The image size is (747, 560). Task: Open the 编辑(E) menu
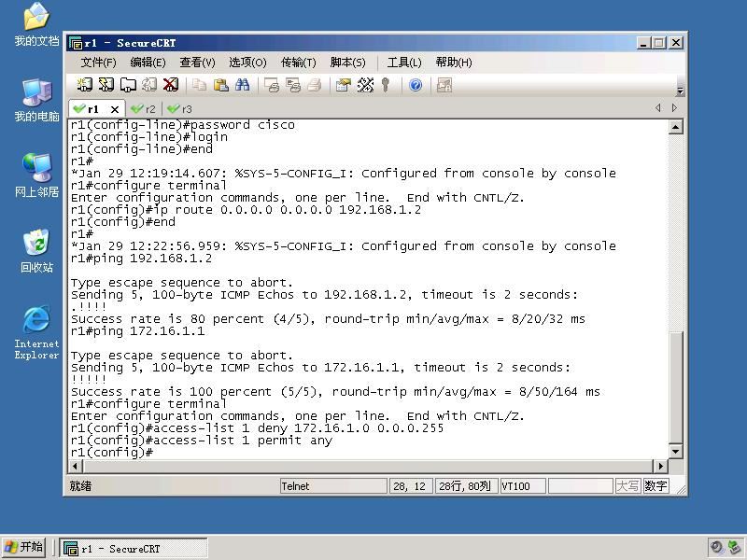(x=148, y=63)
